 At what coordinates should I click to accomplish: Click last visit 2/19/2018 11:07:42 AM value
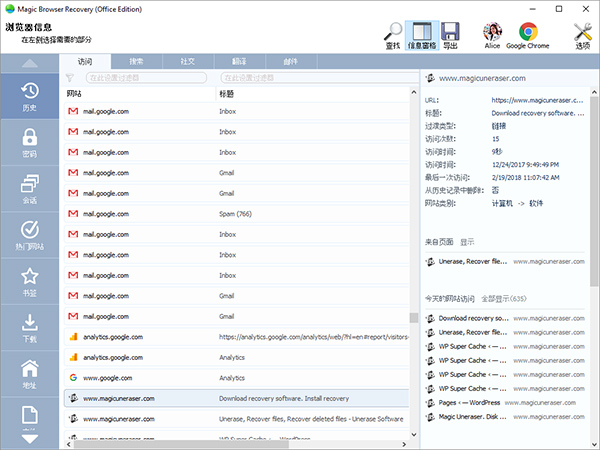(525, 178)
